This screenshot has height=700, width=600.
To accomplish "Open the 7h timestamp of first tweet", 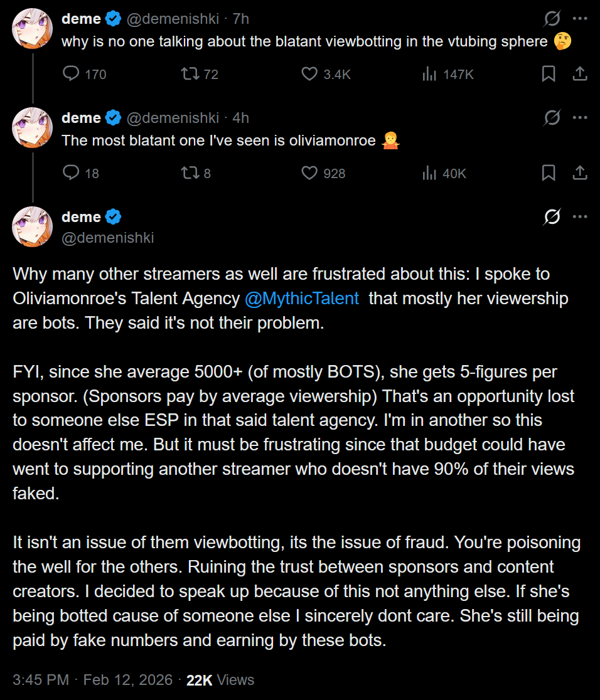I will [x=241, y=19].
